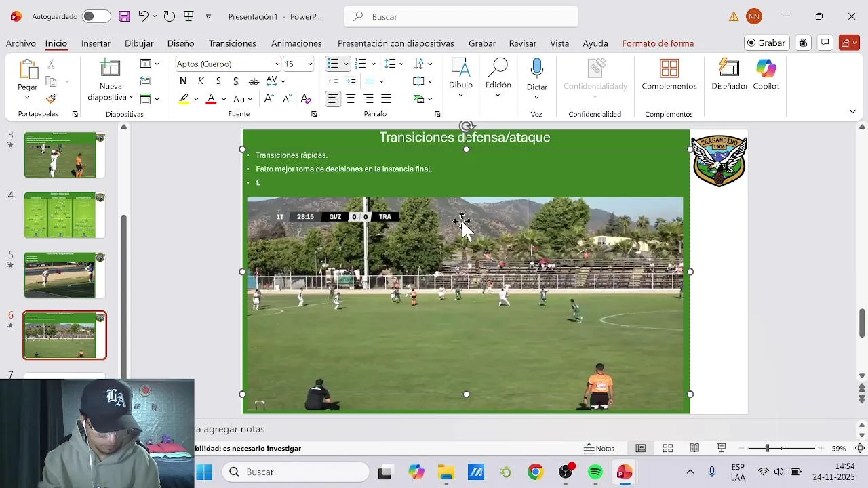The height and width of the screenshot is (488, 868).
Task: Adjust the zoom slider handle
Action: pyautogui.click(x=767, y=448)
